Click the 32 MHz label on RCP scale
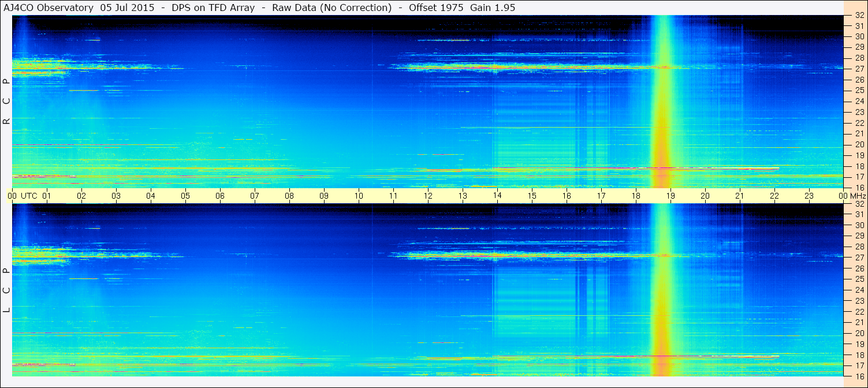Viewport: 868px width, 388px height. (859, 15)
